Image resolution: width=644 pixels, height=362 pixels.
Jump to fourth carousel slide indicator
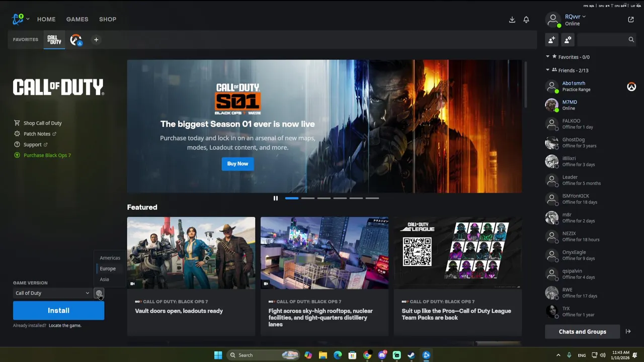click(x=340, y=198)
